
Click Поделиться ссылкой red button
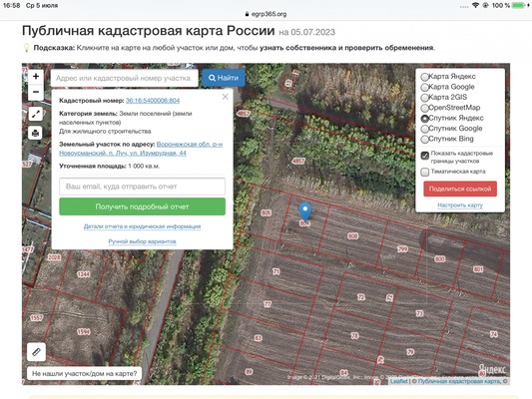tap(460, 189)
